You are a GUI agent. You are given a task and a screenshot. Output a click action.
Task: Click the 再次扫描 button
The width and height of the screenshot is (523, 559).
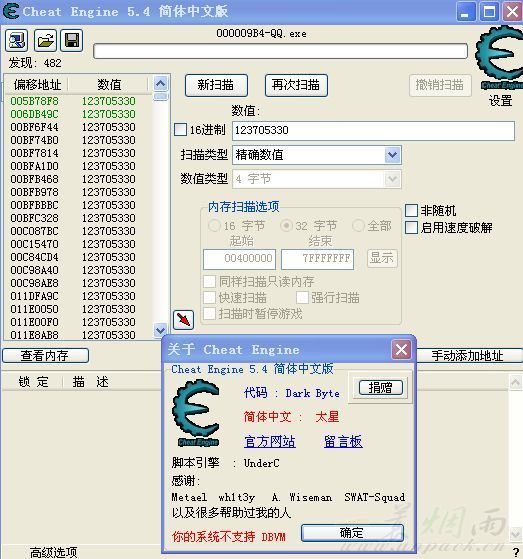pyautogui.click(x=296, y=85)
